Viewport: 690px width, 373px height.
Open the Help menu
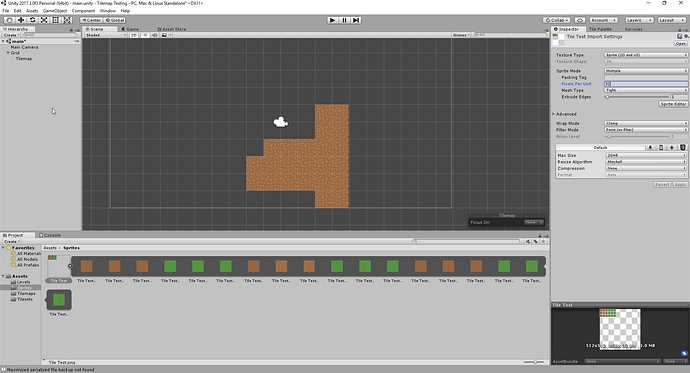[x=125, y=11]
